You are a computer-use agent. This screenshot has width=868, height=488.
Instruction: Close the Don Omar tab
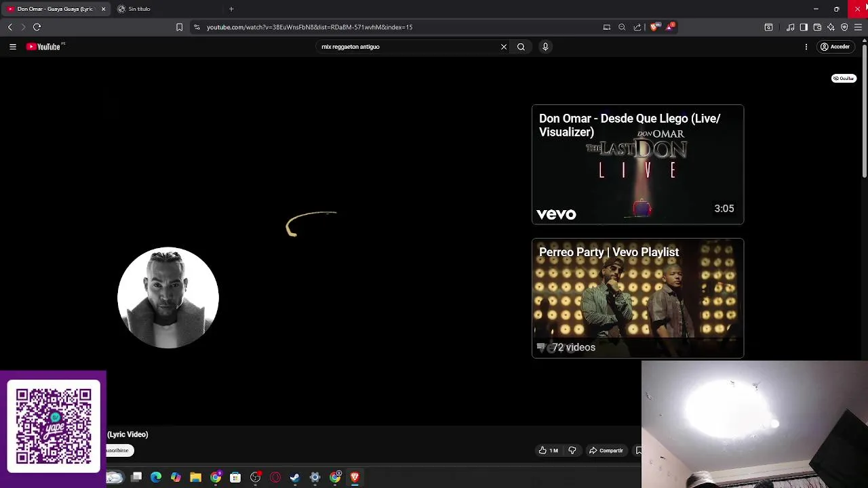pyautogui.click(x=103, y=9)
